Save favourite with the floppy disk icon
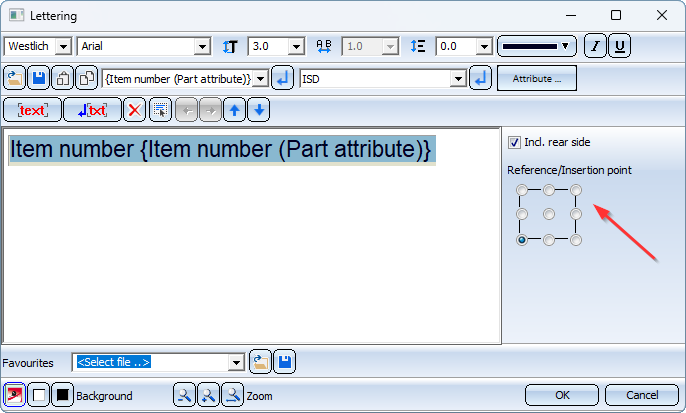 285,362
